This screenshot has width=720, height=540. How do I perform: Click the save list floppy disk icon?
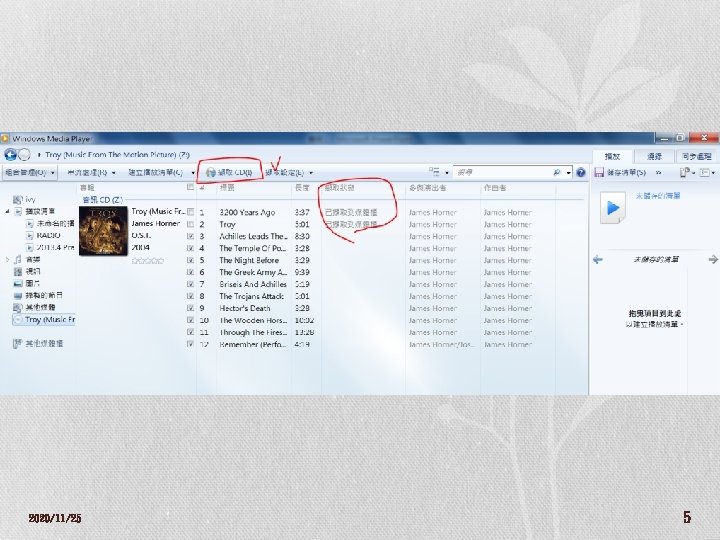coord(599,172)
